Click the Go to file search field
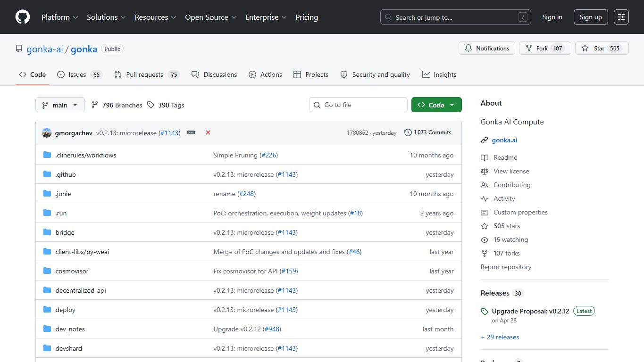644x362 pixels. tap(358, 105)
